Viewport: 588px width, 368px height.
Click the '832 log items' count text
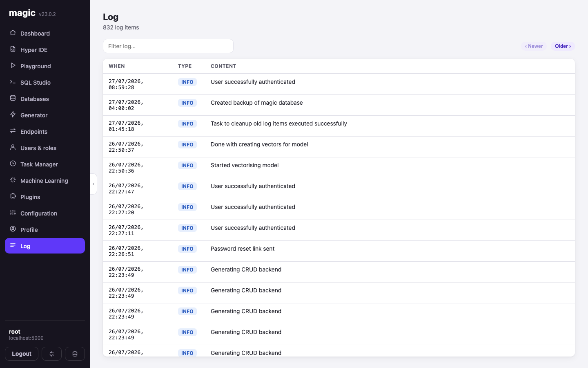click(121, 27)
